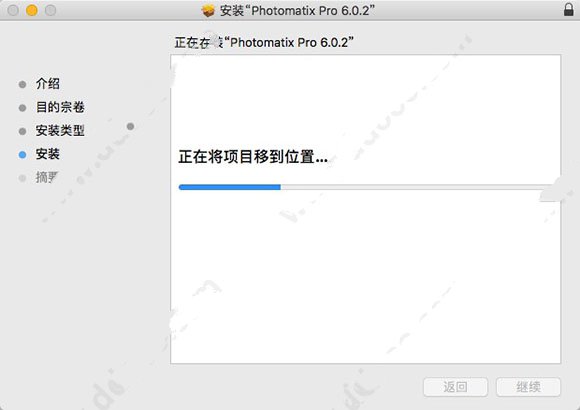
Task: Click the heading above the install pane
Action: pos(264,43)
